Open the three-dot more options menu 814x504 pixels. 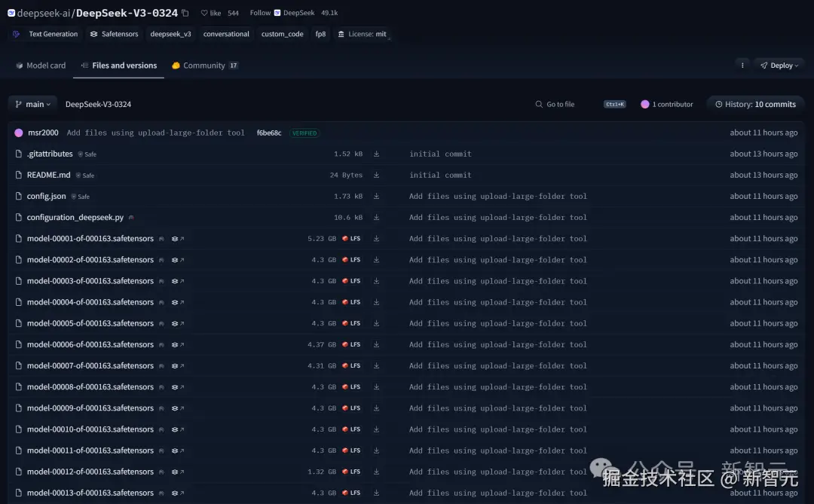(x=742, y=66)
